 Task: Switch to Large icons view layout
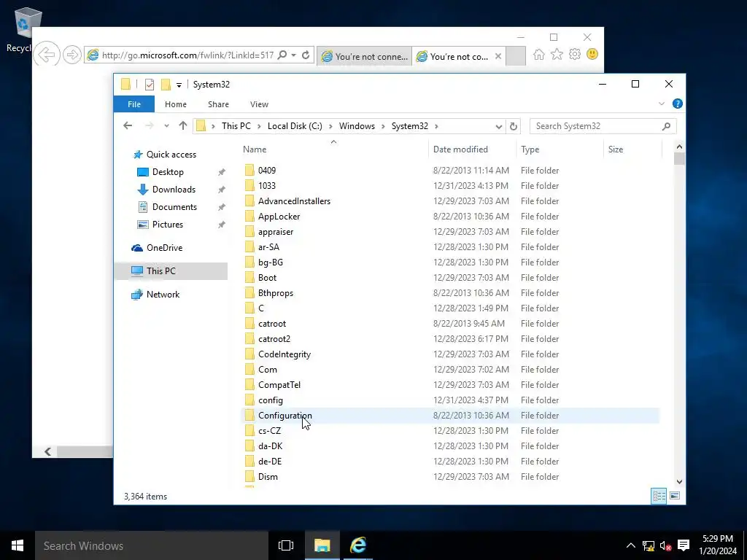tap(675, 496)
